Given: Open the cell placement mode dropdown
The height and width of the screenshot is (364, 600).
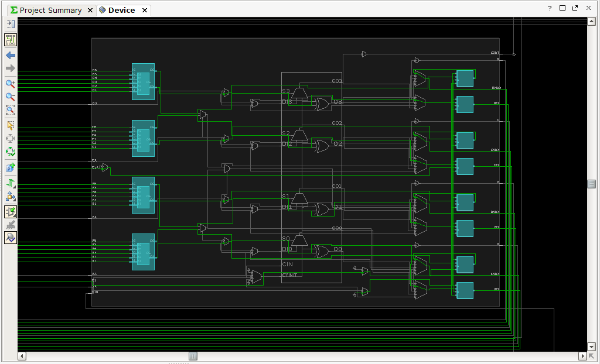Looking at the screenshot, I should (x=11, y=197).
